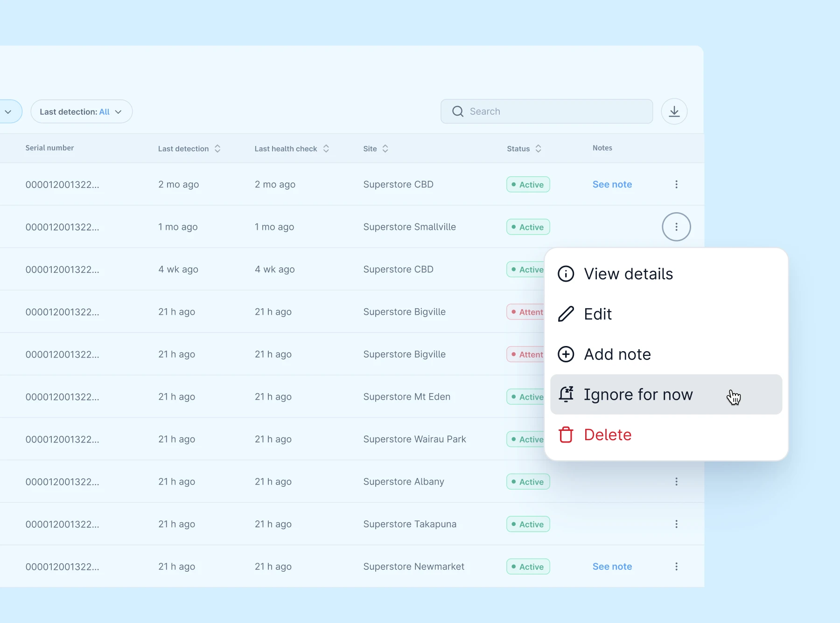Open kebab menu for Superstore Newmarket row
Viewport: 840px width, 623px height.
(x=676, y=567)
